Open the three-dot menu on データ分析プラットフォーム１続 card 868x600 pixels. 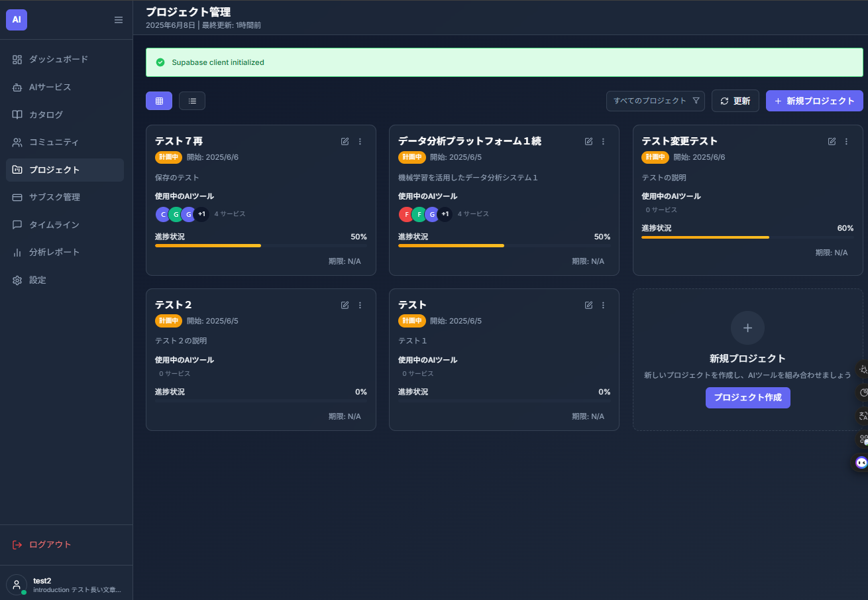pos(603,141)
